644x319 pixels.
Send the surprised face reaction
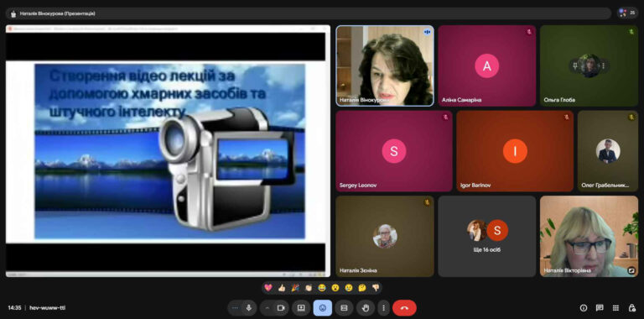click(335, 288)
